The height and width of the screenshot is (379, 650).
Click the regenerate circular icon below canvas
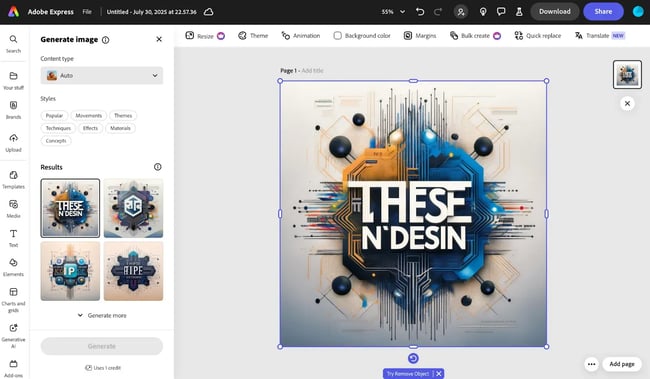pyautogui.click(x=413, y=358)
